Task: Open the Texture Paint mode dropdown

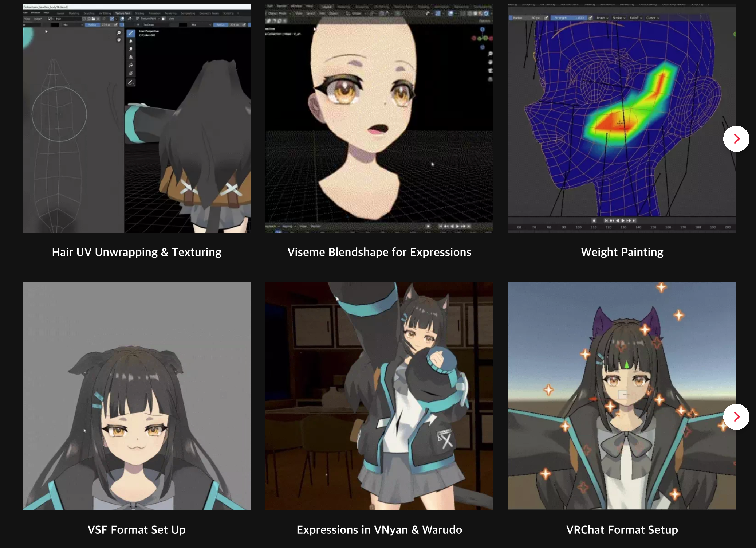Action: (x=149, y=19)
